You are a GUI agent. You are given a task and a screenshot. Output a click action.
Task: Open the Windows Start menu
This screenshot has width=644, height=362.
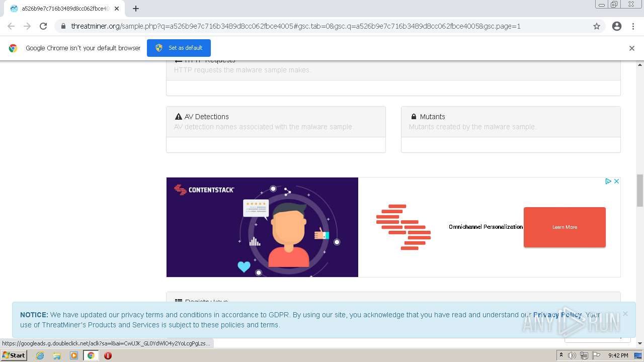pyautogui.click(x=14, y=355)
